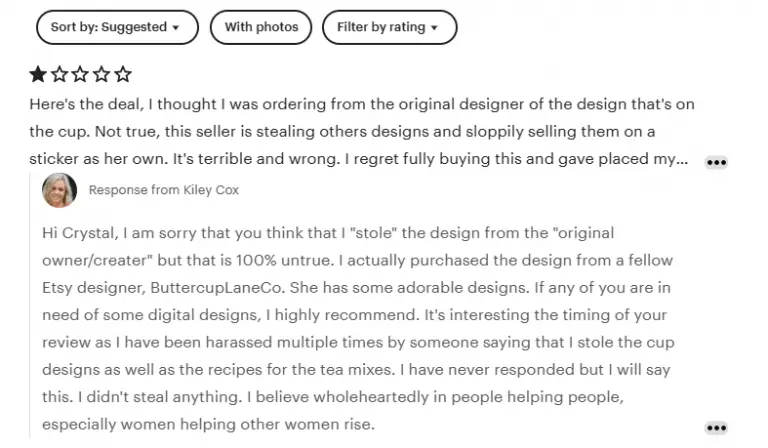Open the Filter by rating dropdown
The image size is (768, 448).
point(389,27)
